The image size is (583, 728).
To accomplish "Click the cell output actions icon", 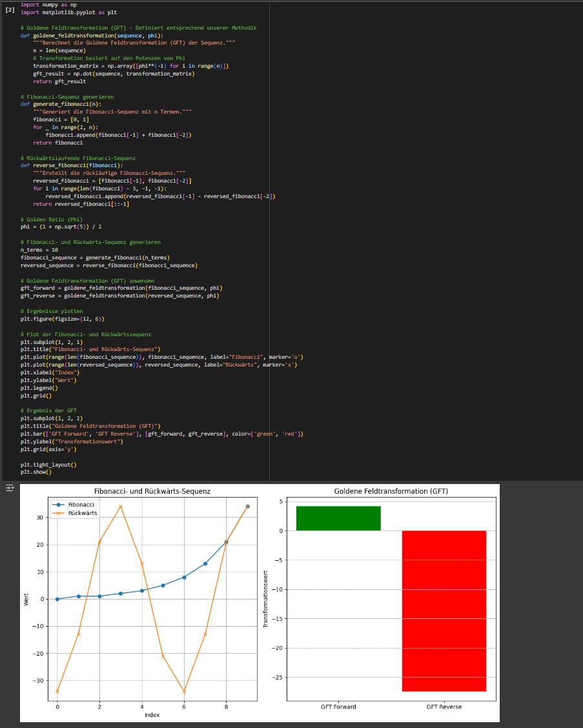I will click(x=10, y=489).
